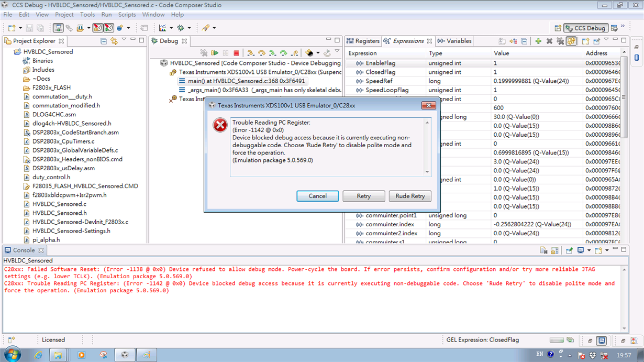Toggle second Real-time clock icon with green arrow
This screenshot has height=362, width=644.
tap(109, 28)
